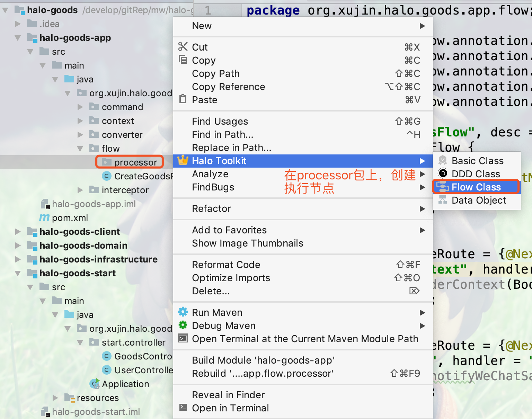Click the Paste clipboard icon
The width and height of the screenshot is (532, 419).
point(183,99)
